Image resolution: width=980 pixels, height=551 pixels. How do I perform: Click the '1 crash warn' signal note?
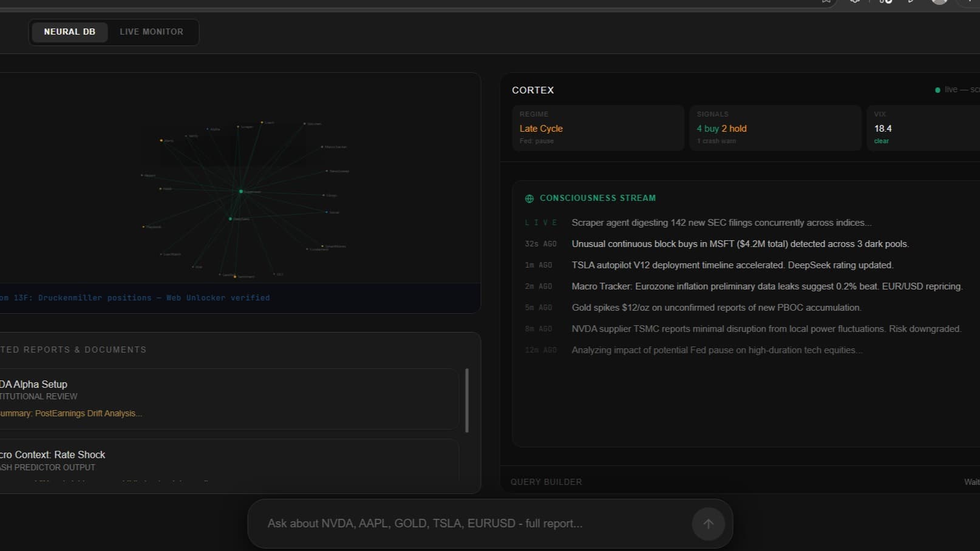point(716,141)
